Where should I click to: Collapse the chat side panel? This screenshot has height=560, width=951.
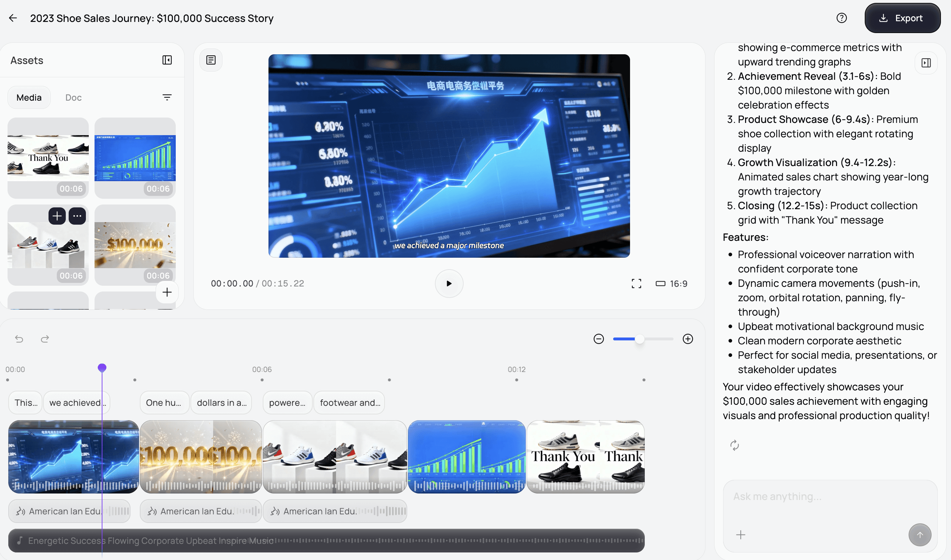926,63
